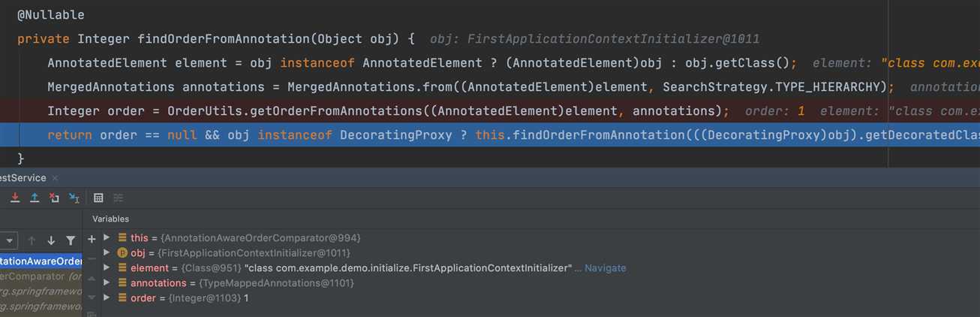980x317 pixels.
Task: Click the Step Out blue arrow icon
Action: click(35, 198)
